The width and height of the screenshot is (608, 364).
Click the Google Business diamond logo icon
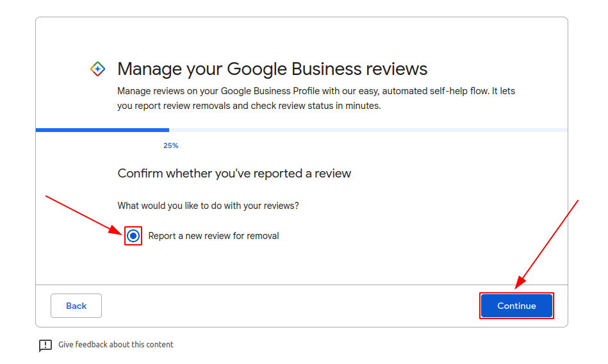(98, 69)
